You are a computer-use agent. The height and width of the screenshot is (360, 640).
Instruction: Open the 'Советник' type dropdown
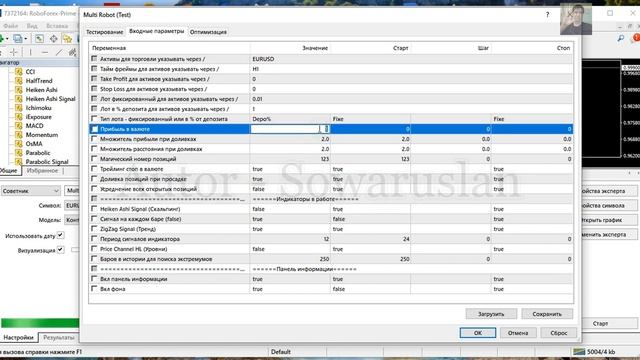[x=31, y=191]
